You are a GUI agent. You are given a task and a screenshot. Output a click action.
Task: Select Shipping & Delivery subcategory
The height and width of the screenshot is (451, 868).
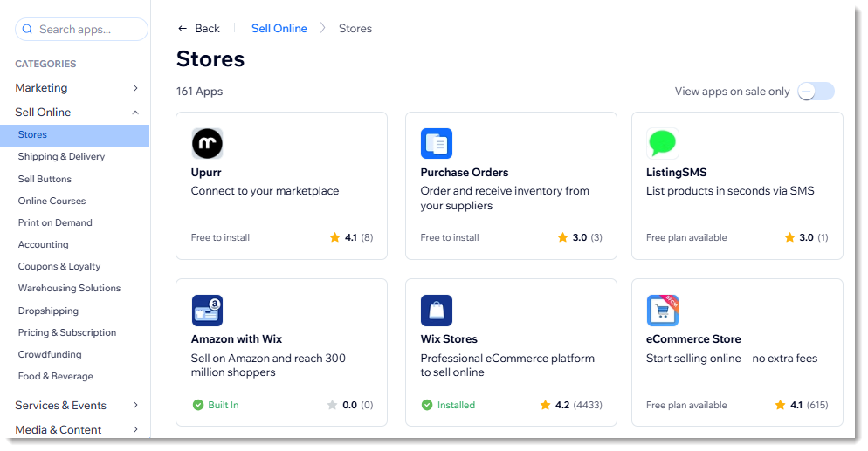tap(61, 157)
